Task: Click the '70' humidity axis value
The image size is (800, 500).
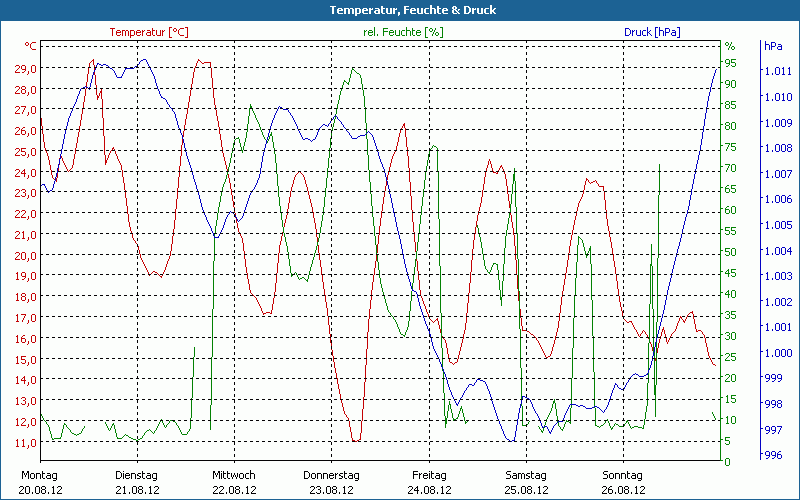Action: [x=731, y=168]
